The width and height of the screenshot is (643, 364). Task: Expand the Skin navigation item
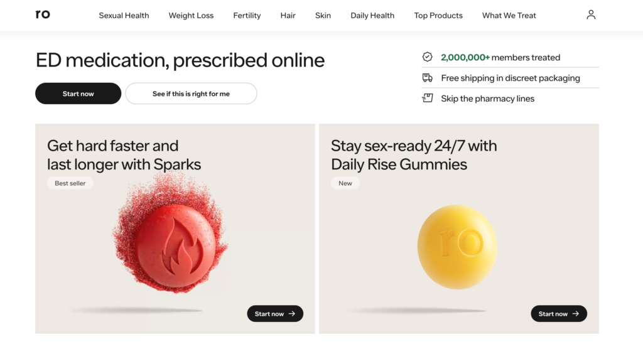pyautogui.click(x=323, y=16)
